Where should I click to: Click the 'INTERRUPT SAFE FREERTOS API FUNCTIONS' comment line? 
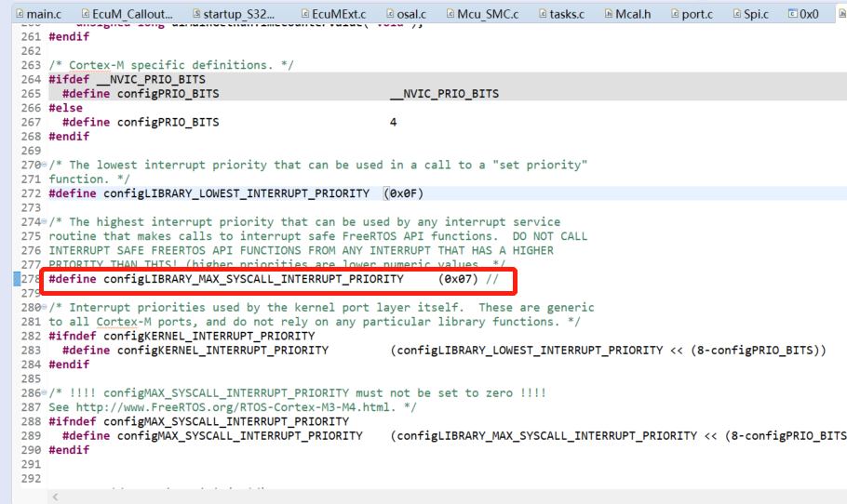[x=301, y=250]
